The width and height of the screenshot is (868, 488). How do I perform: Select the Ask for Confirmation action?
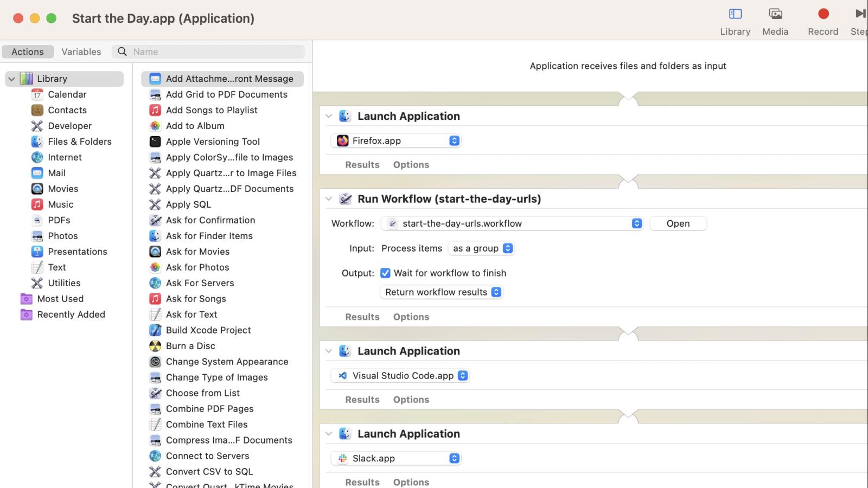pyautogui.click(x=210, y=220)
